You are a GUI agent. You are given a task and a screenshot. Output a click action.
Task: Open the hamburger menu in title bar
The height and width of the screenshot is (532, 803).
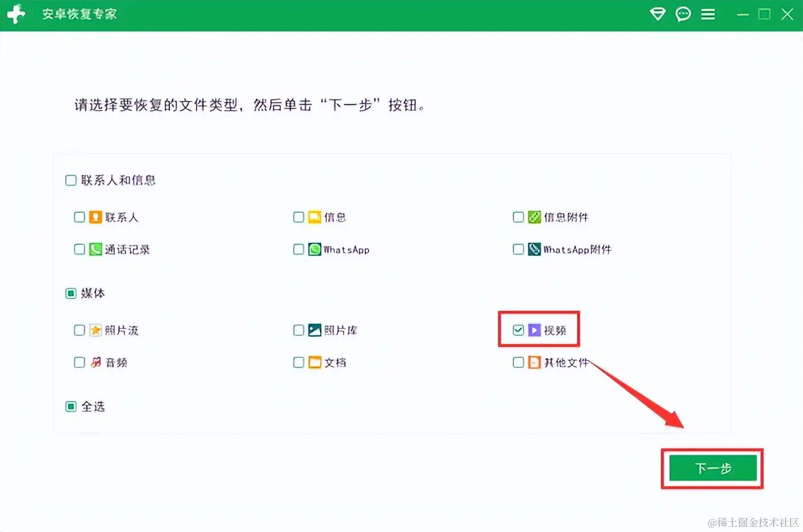click(x=708, y=14)
